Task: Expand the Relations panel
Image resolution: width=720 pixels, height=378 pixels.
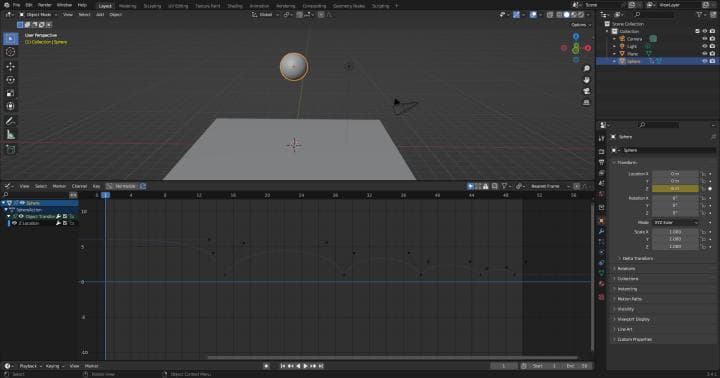Action: [625, 269]
